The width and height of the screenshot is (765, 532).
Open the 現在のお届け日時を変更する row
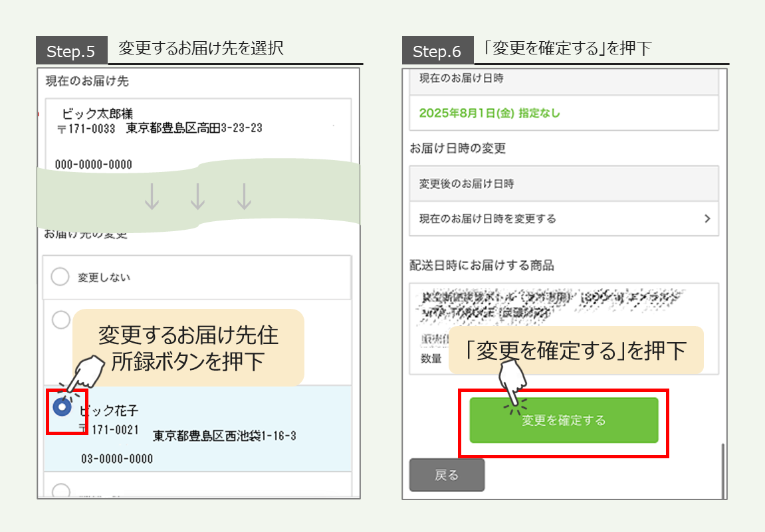pos(564,219)
